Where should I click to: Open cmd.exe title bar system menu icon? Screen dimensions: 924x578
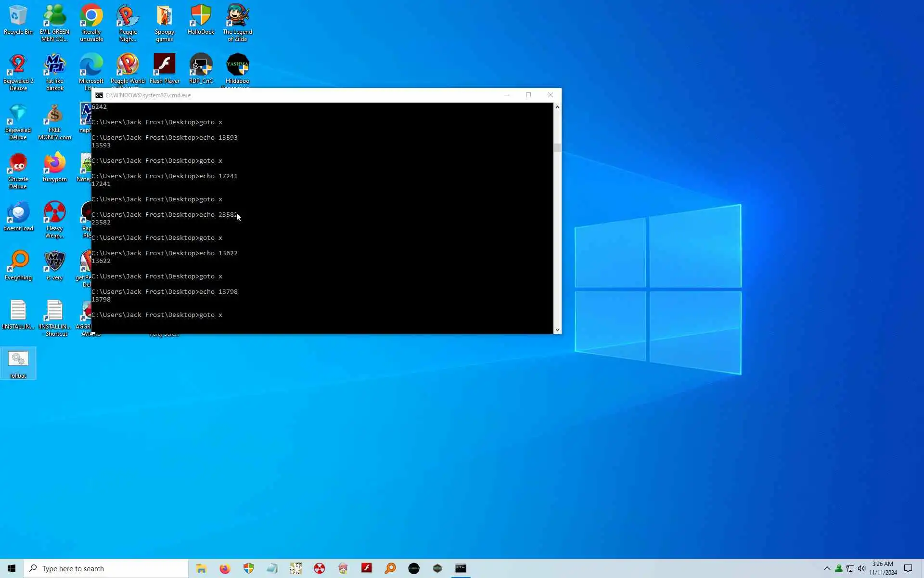pos(99,95)
